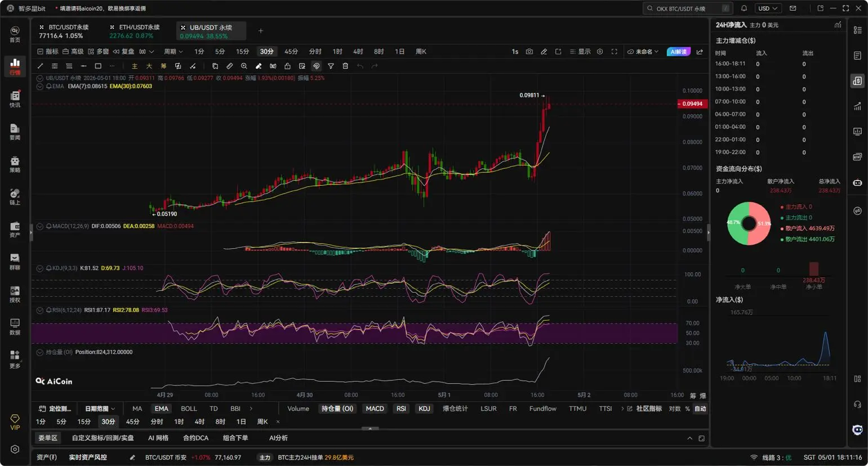
Task: Click the 线路3 network status indicator
Action: [x=771, y=458]
